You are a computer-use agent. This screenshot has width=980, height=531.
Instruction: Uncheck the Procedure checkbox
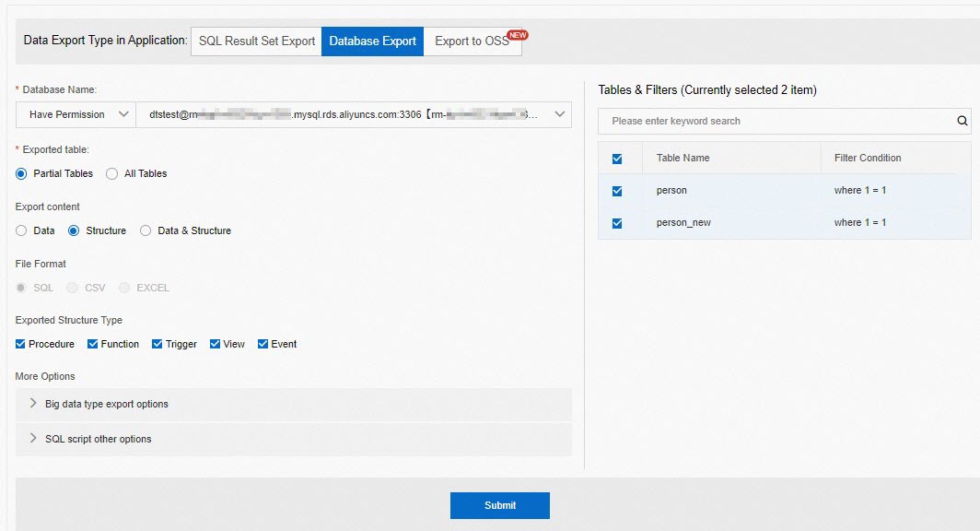[20, 344]
